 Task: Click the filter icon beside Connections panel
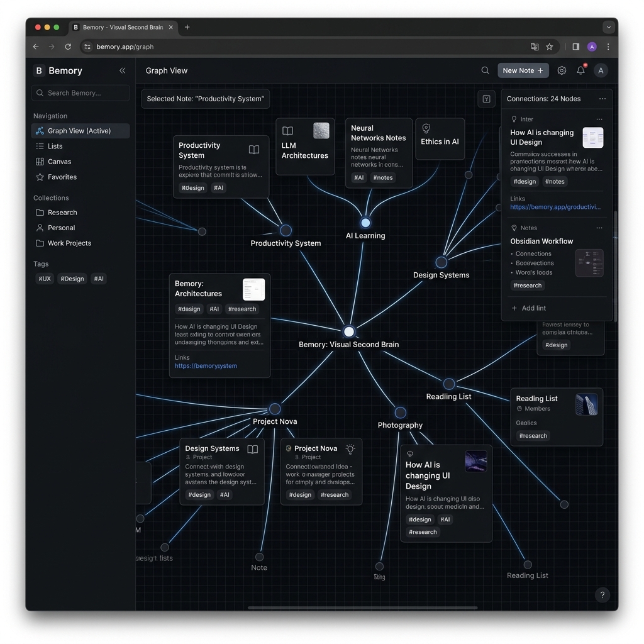[486, 99]
